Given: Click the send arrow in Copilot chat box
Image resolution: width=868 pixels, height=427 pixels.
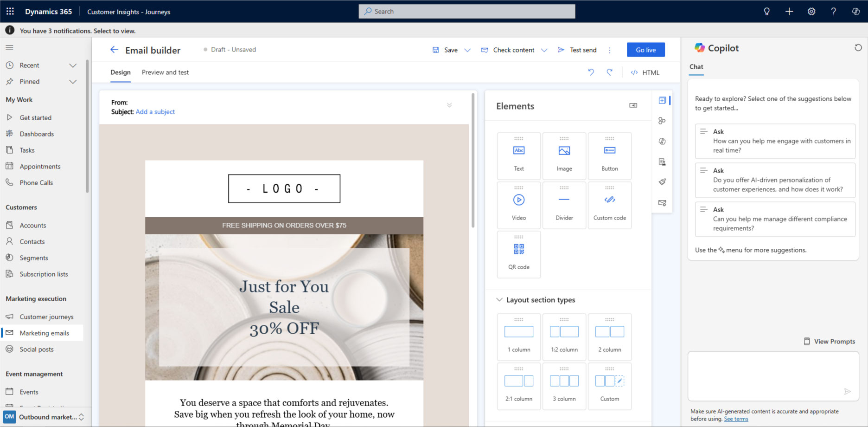Looking at the screenshot, I should [848, 391].
